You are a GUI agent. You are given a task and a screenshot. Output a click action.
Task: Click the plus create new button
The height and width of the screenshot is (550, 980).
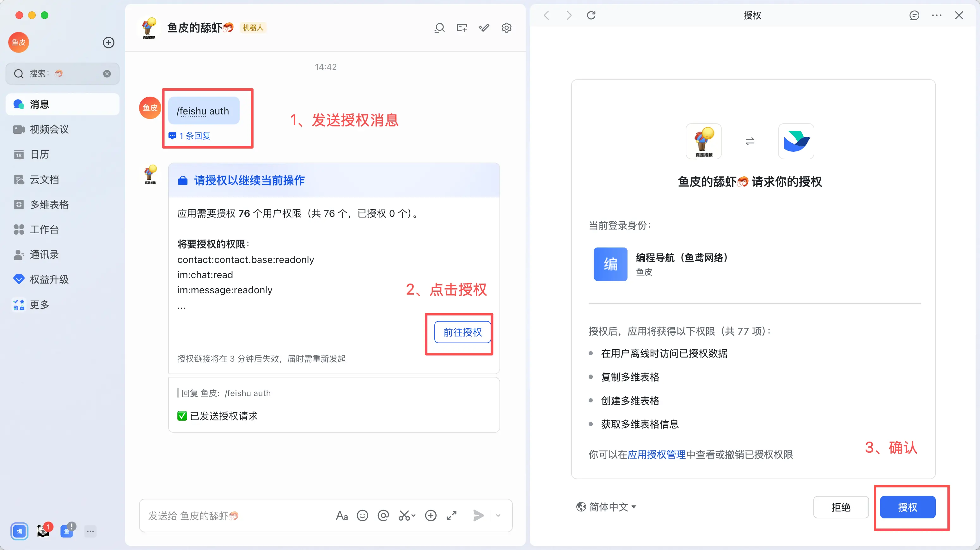pyautogui.click(x=108, y=43)
